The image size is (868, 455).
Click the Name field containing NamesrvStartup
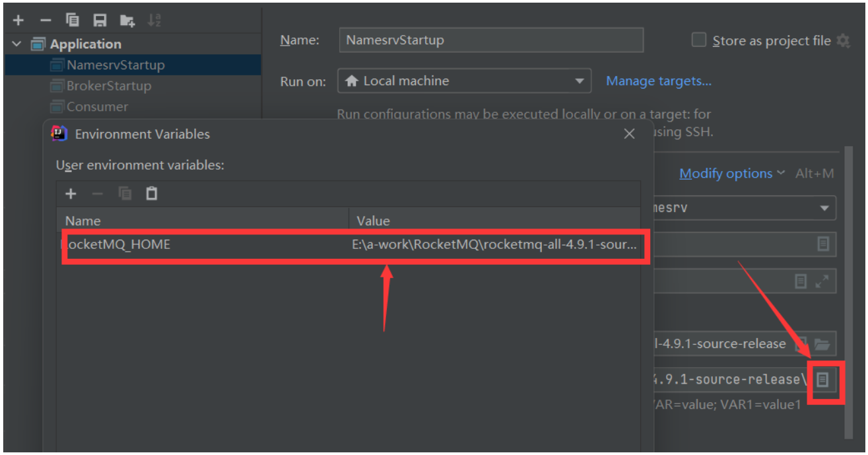point(491,40)
